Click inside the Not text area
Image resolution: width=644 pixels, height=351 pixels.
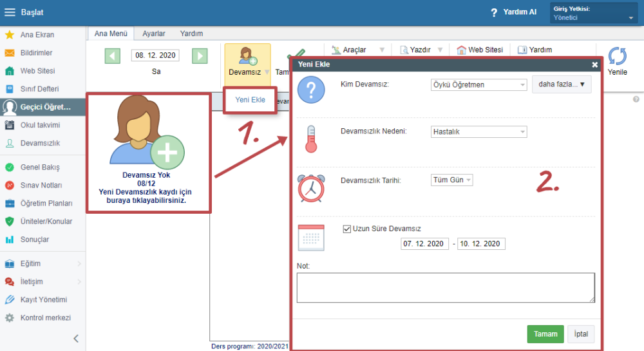click(x=446, y=288)
